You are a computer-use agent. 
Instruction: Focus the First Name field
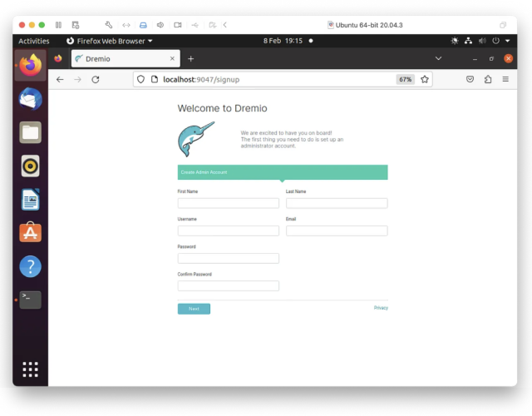tap(229, 203)
